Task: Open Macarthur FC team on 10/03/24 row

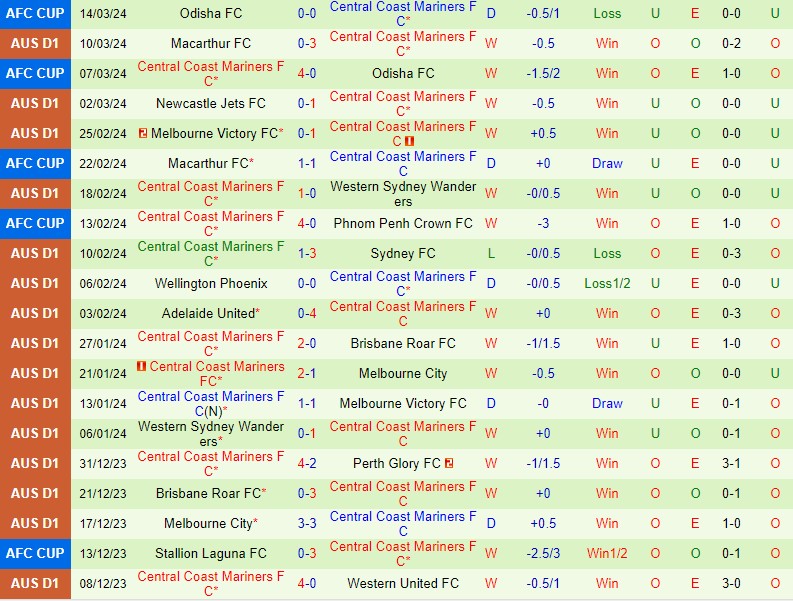Action: 211,44
